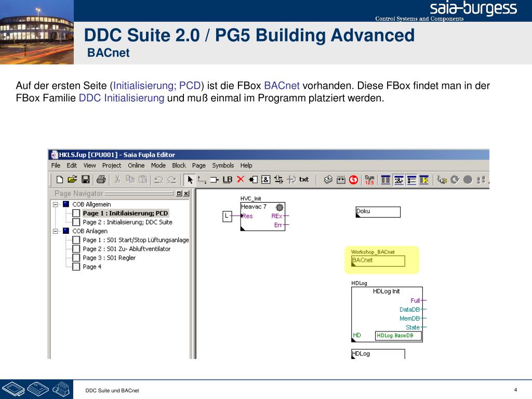Open the Online menu
This screenshot has height=399, width=532.
click(x=136, y=165)
